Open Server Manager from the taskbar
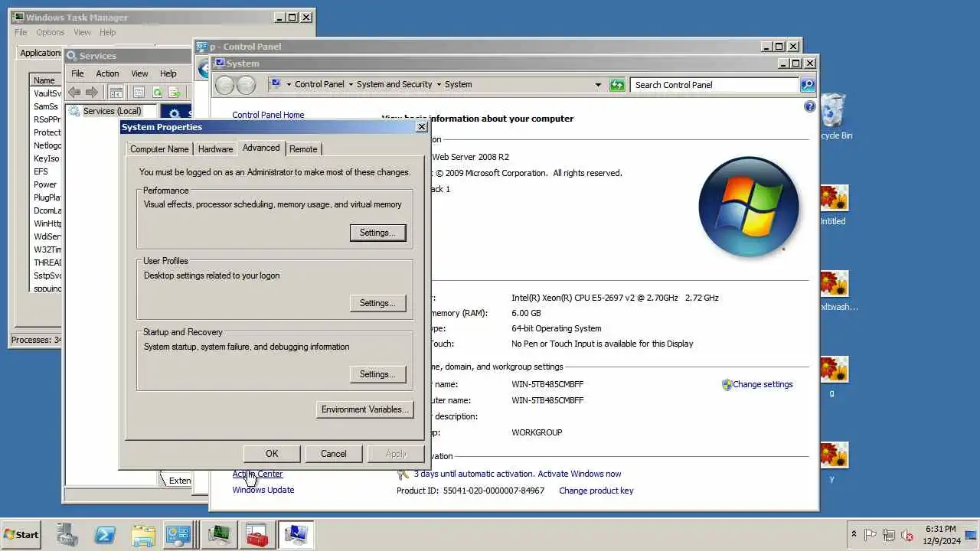This screenshot has width=980, height=551. [67, 535]
